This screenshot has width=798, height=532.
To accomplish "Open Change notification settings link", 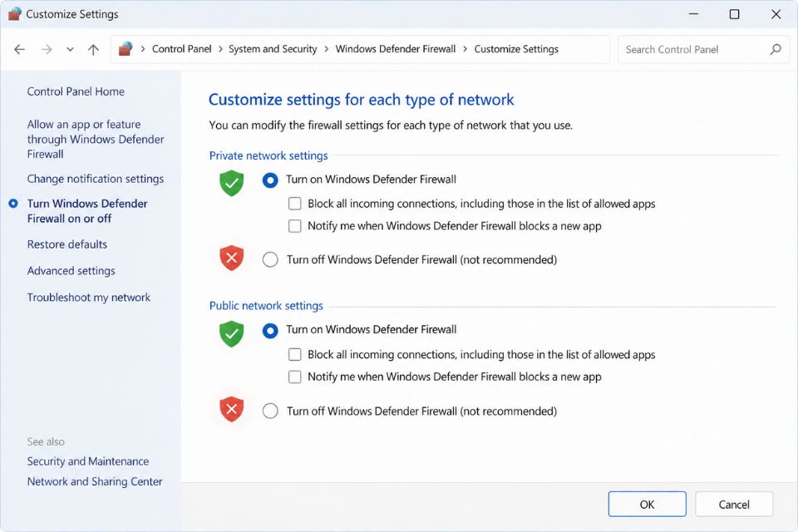I will [96, 179].
